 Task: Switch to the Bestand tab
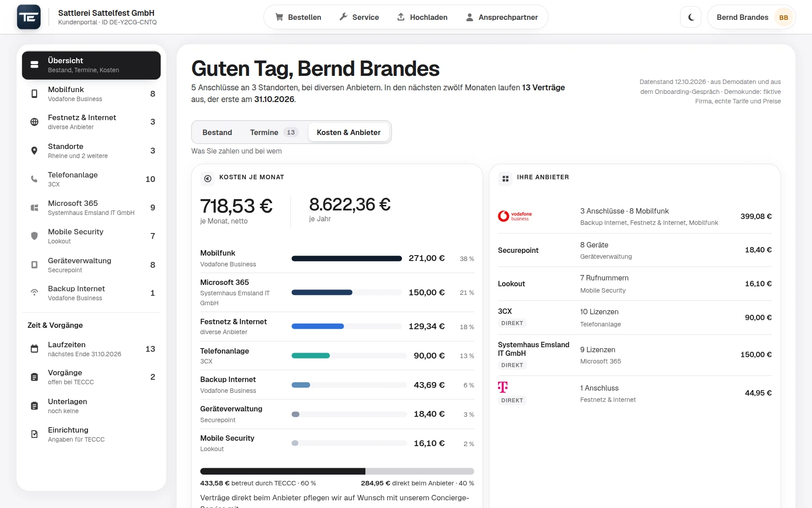point(217,132)
